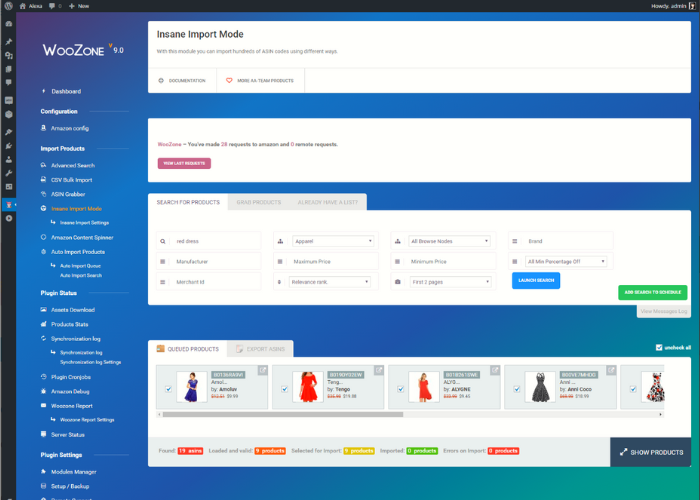This screenshot has width=700, height=500.
Task: Open the Apparel category dropdown
Action: [333, 241]
